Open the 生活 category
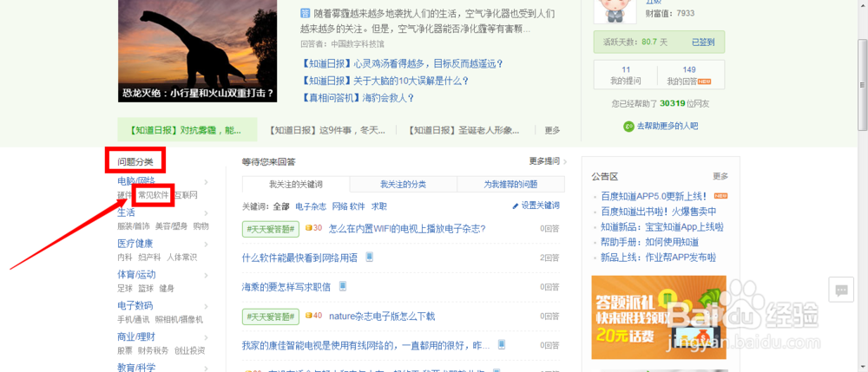 pos(126,212)
